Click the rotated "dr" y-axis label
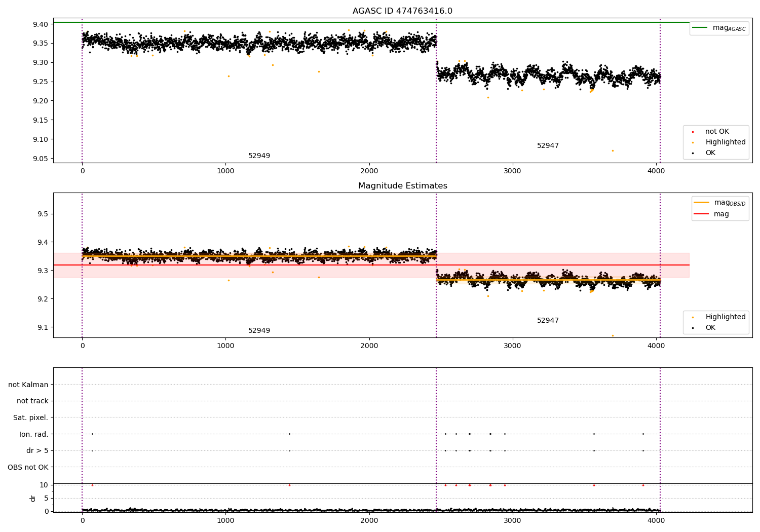 coord(33,498)
